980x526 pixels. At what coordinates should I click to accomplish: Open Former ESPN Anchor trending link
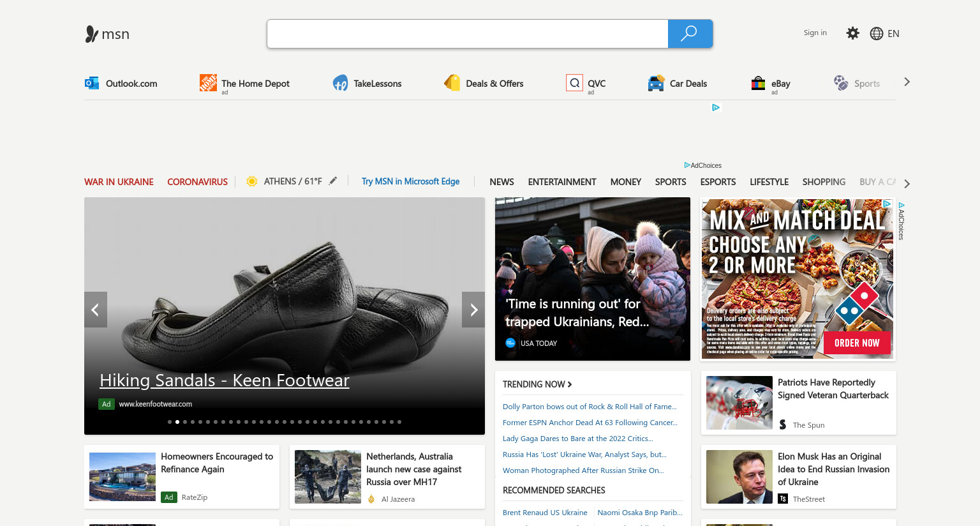(x=590, y=423)
